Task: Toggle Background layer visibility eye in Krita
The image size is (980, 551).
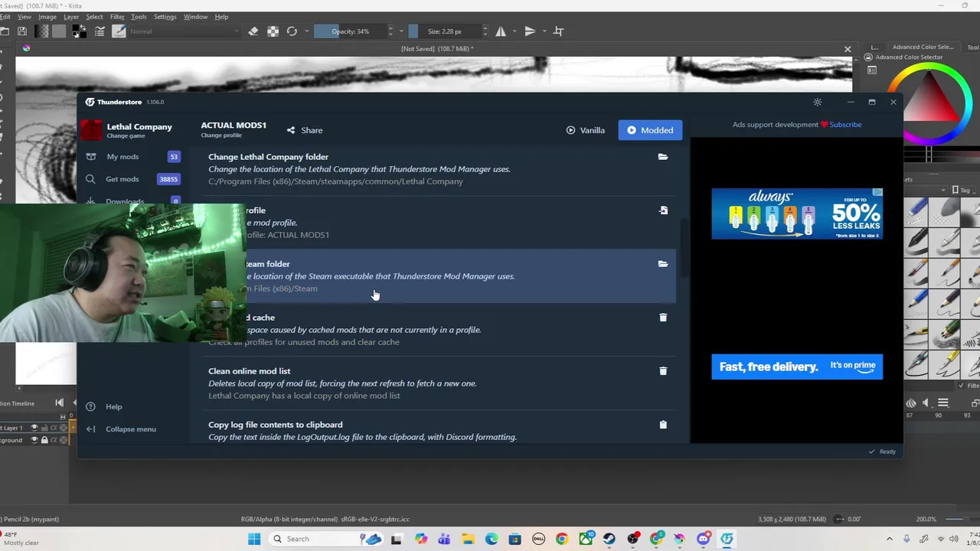Action: pos(34,440)
